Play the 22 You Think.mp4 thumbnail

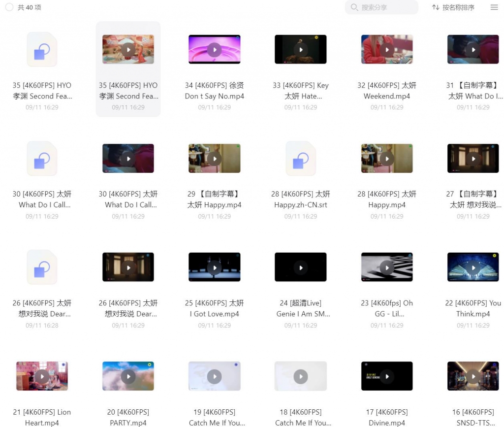473,267
